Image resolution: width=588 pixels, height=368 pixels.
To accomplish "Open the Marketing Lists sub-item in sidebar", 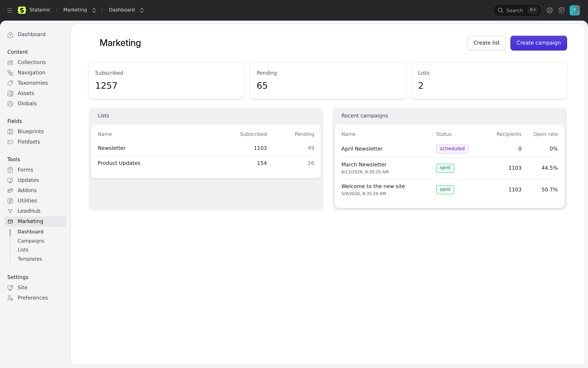I will pyautogui.click(x=23, y=250).
